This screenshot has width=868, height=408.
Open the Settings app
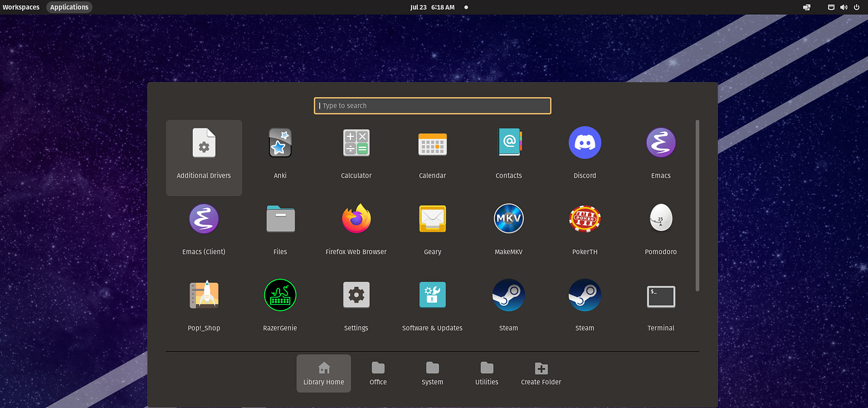point(356,310)
